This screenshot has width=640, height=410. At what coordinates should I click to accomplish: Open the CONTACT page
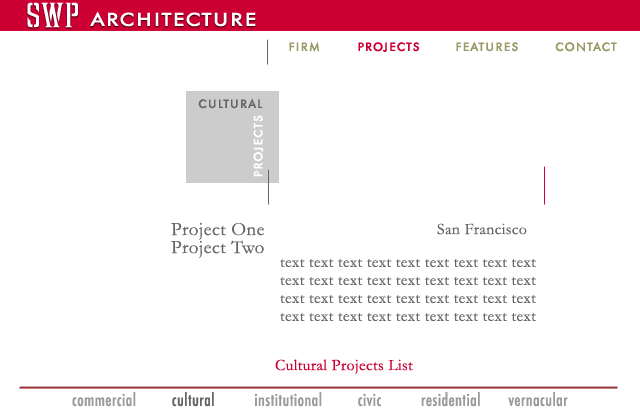(x=586, y=47)
